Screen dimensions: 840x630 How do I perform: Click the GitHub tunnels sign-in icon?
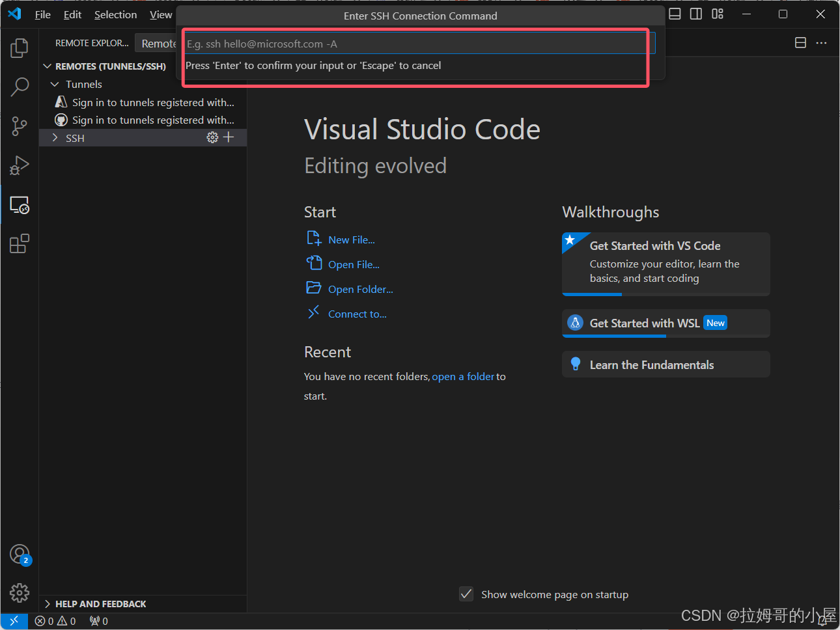pyautogui.click(x=61, y=120)
